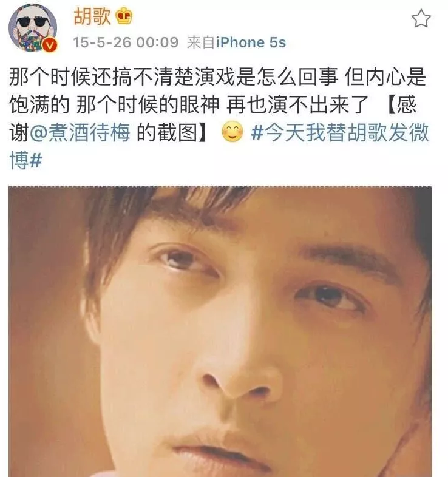Tap the hashtag ending 博# on last line

pos(26,160)
